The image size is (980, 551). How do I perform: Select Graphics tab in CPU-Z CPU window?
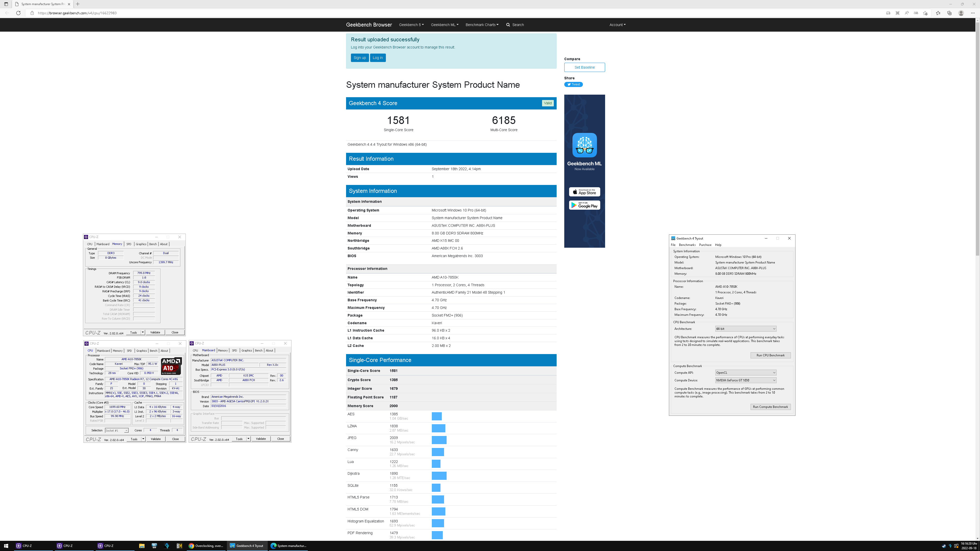[x=142, y=350]
